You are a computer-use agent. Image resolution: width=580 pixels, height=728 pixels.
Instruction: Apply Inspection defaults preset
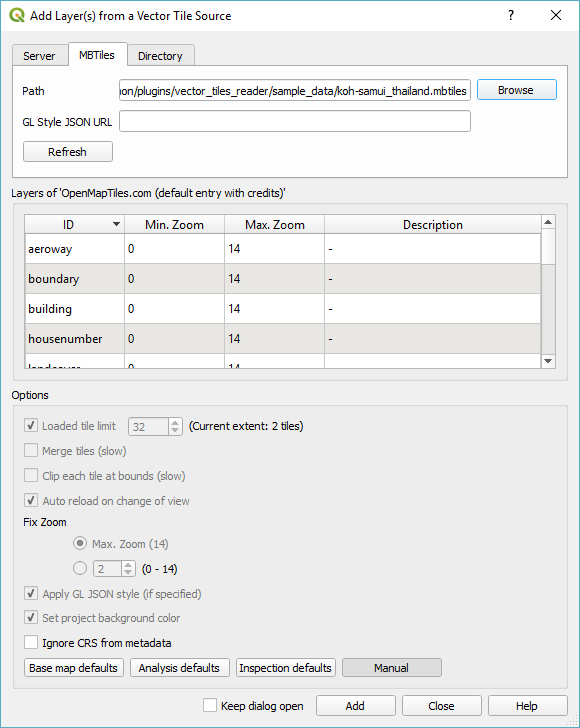(x=286, y=668)
